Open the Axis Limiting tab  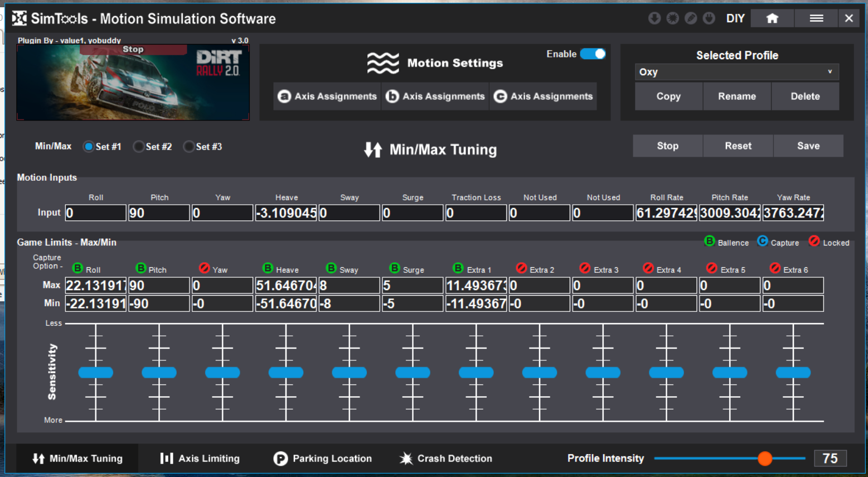coord(200,459)
